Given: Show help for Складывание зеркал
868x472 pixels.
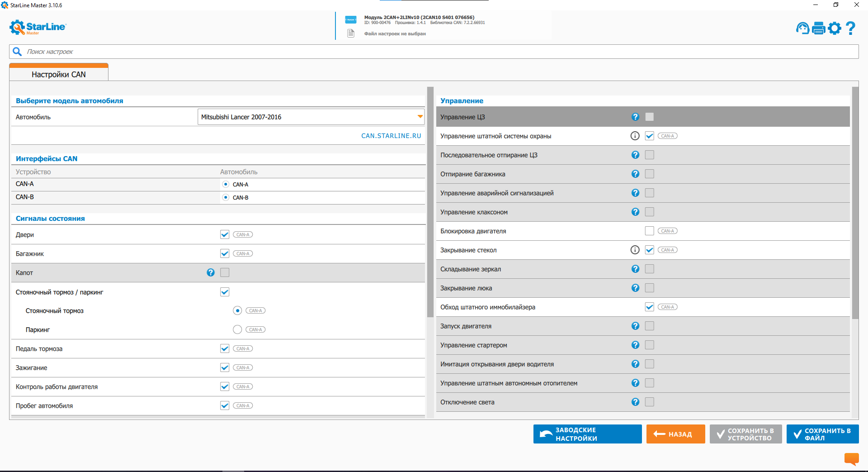Looking at the screenshot, I should coord(635,269).
